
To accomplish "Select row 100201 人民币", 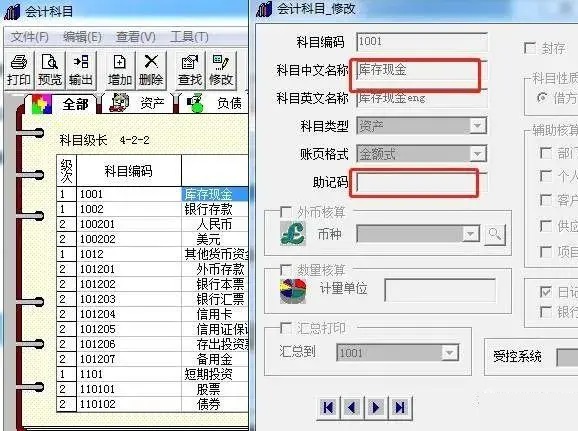I will coord(152,224).
